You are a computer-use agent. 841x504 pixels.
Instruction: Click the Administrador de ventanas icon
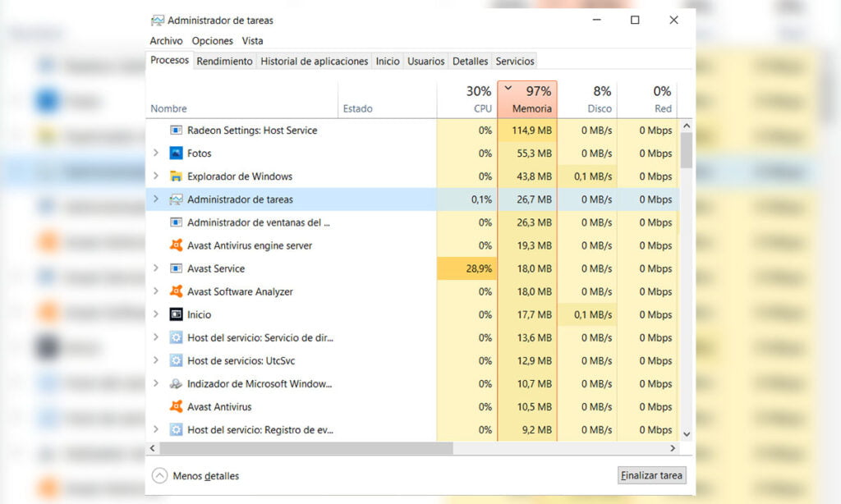tap(176, 222)
